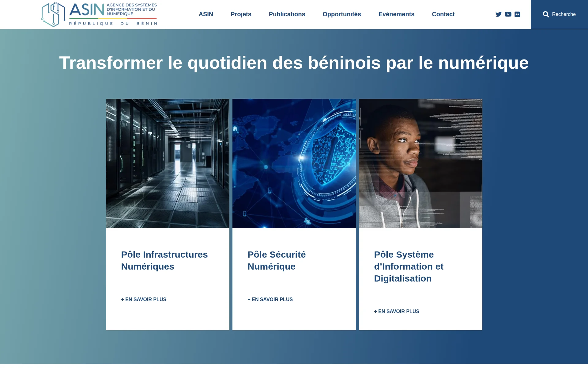The height and width of the screenshot is (368, 588).
Task: Open the ASIN Twitter page icon
Action: click(498, 14)
